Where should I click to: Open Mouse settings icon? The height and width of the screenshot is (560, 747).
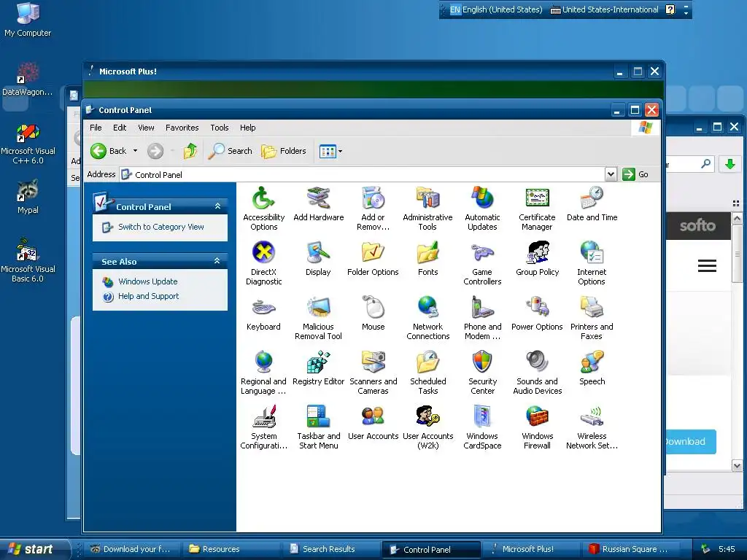coord(373,308)
